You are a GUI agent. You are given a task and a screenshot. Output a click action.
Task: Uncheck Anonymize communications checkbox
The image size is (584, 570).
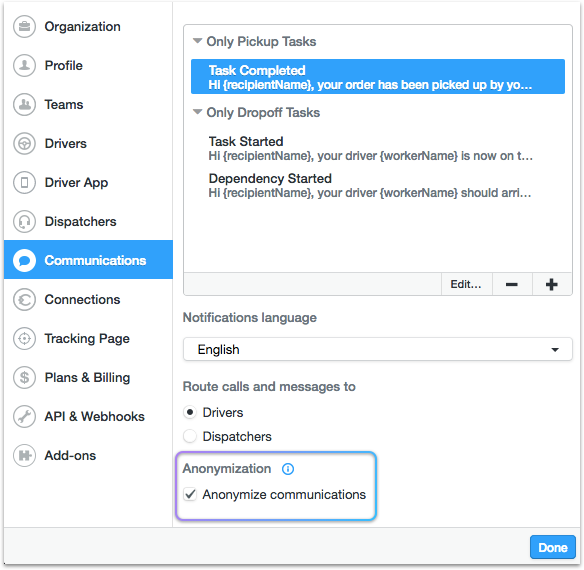point(190,494)
